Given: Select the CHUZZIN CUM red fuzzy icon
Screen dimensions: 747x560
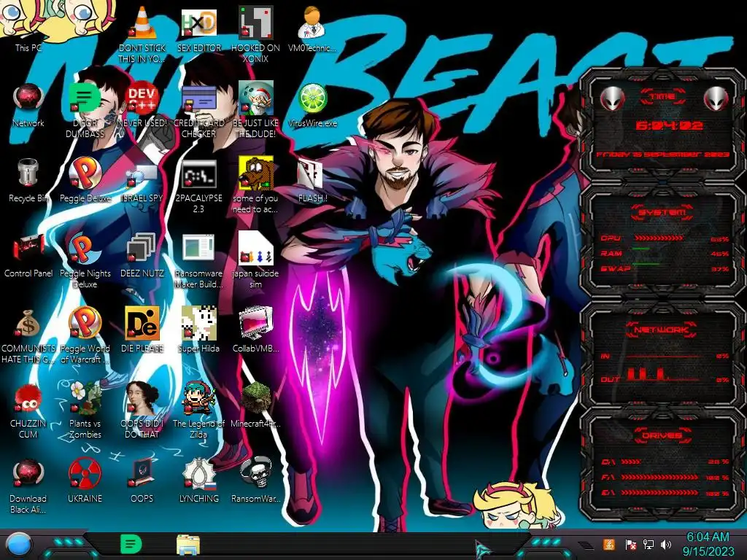Looking at the screenshot, I should coord(28,411).
